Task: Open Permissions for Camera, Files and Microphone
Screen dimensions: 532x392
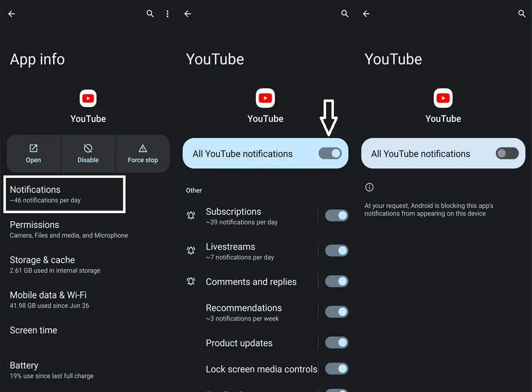Action: pos(69,229)
